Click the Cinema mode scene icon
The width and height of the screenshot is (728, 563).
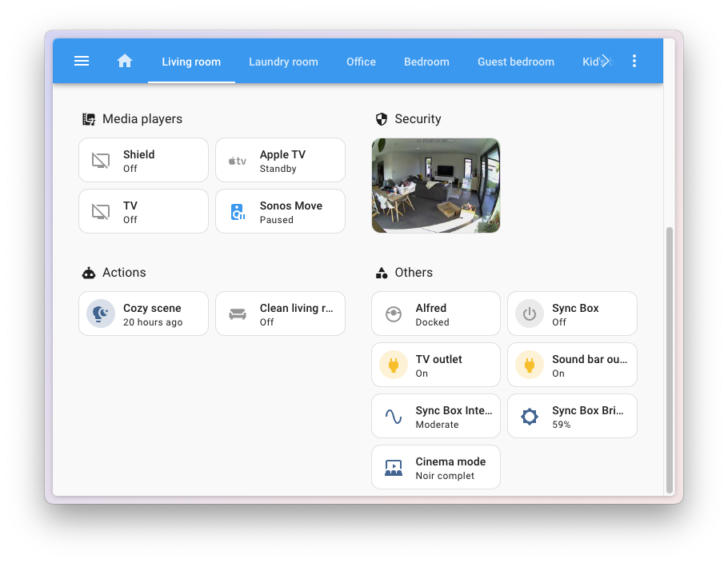(x=393, y=467)
